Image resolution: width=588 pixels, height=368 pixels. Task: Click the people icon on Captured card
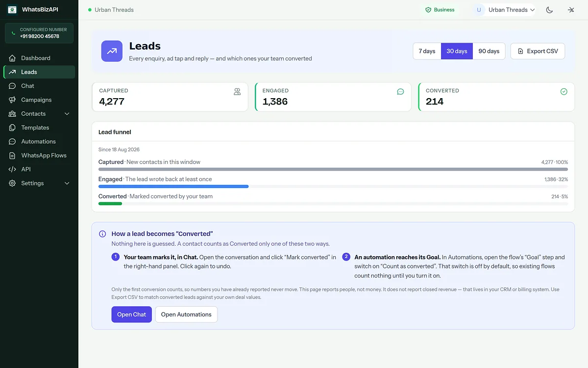pos(237,92)
